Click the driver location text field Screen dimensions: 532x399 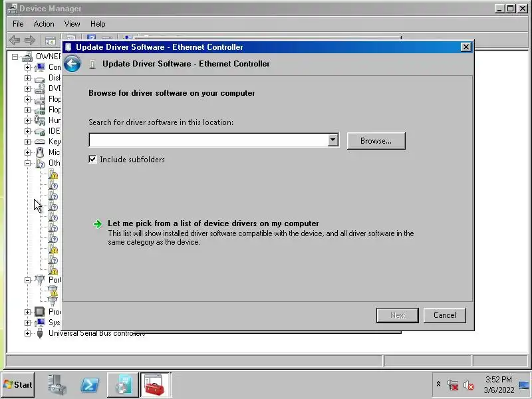click(x=208, y=140)
